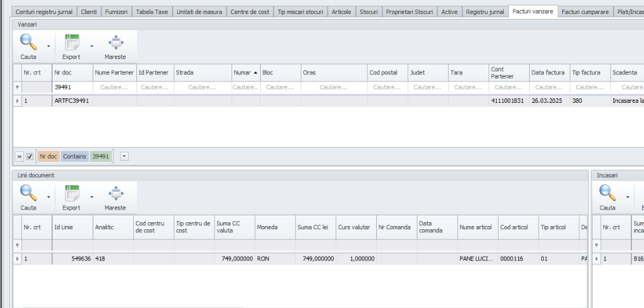This screenshot has width=644, height=308.
Task: Click Cauta magnifier in Linii document panel
Action: pos(28,194)
